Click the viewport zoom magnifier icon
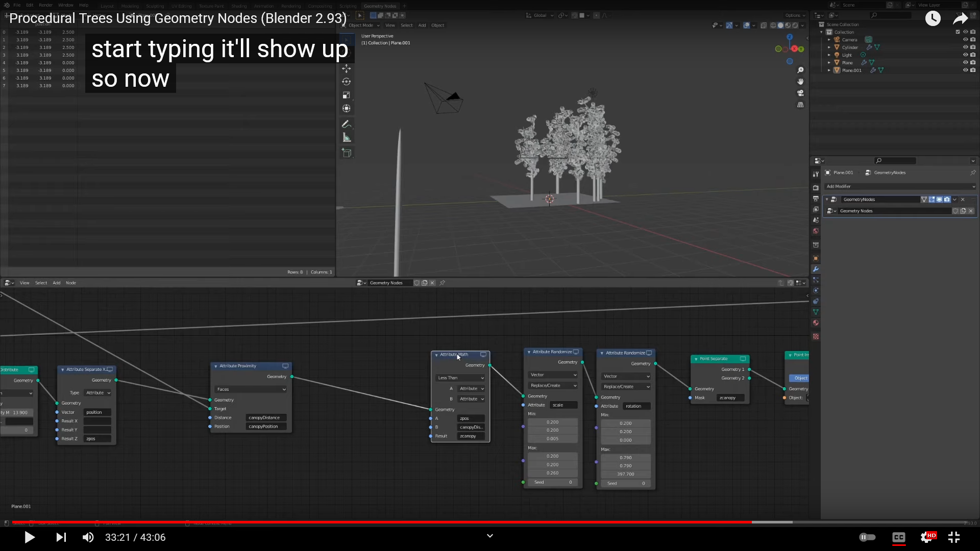This screenshot has height=551, width=980. click(800, 70)
